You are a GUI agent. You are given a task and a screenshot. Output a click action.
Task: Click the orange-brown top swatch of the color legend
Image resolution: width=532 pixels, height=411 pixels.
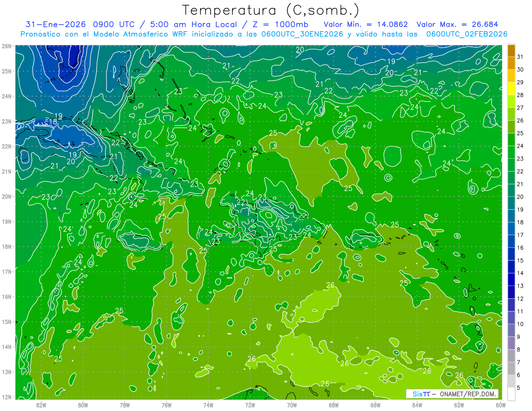point(511,51)
